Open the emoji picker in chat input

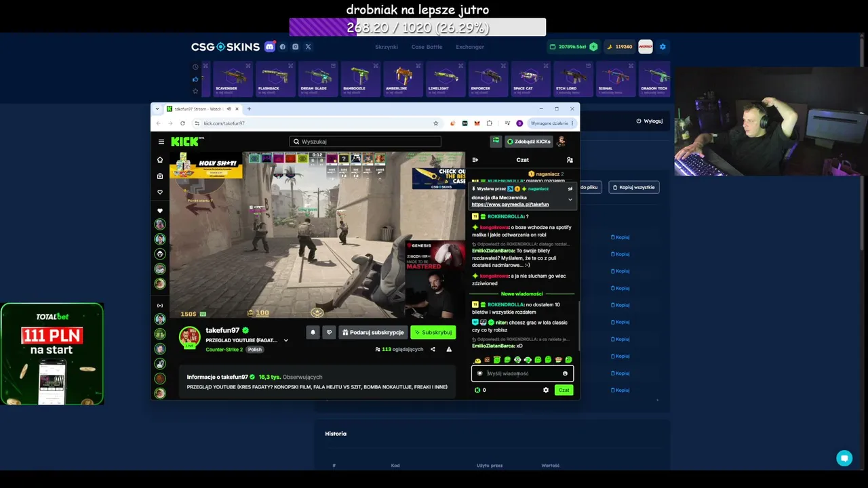565,373
